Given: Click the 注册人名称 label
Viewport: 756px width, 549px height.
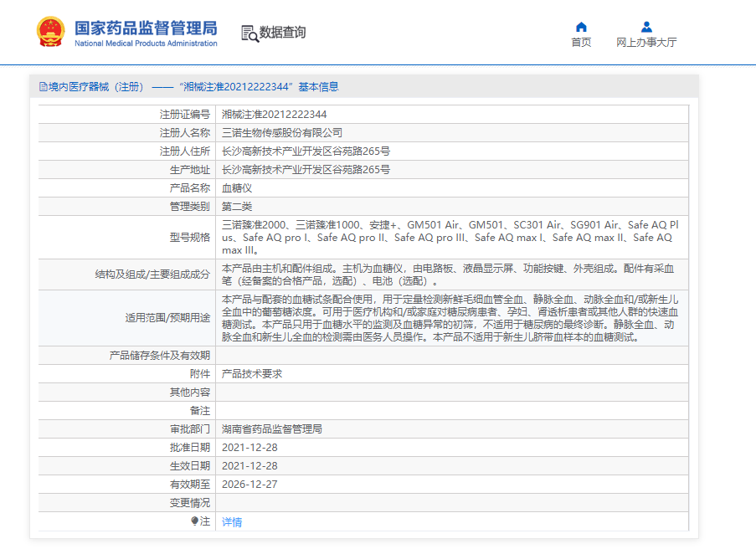Looking at the screenshot, I should tap(185, 132).
